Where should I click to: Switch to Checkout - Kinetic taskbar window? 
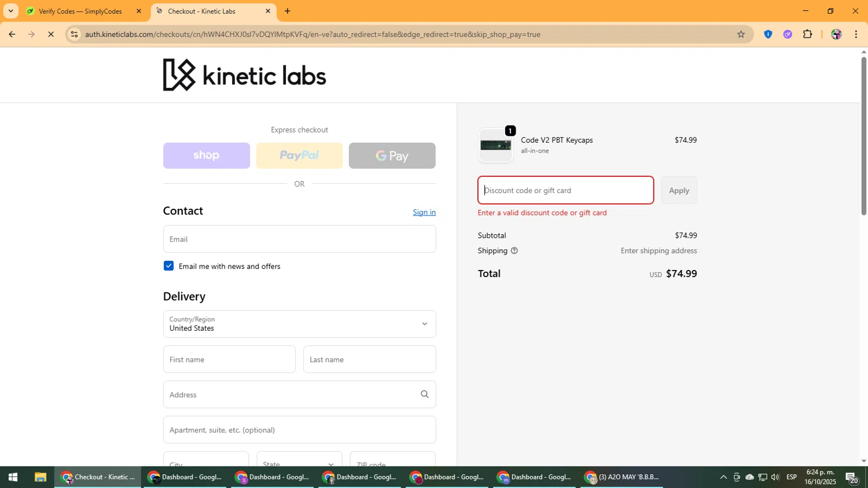(98, 477)
